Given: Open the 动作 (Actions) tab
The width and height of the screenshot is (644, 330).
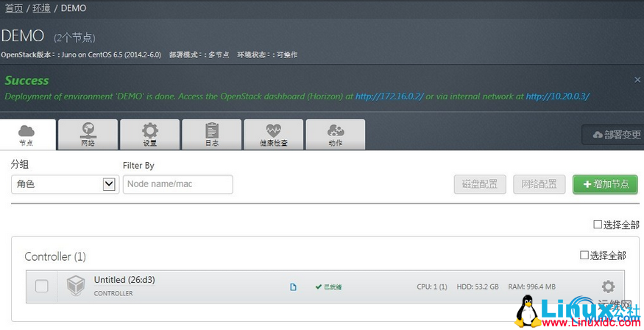Looking at the screenshot, I should (x=336, y=135).
